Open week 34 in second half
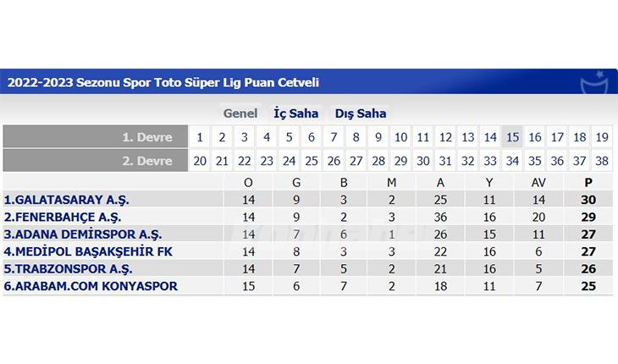Image resolution: width=618 pixels, height=364 pixels. coord(512,161)
